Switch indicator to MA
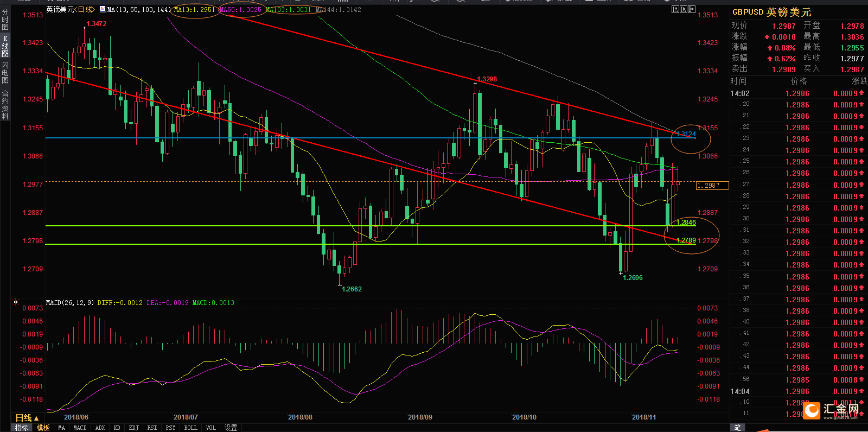 (61, 428)
